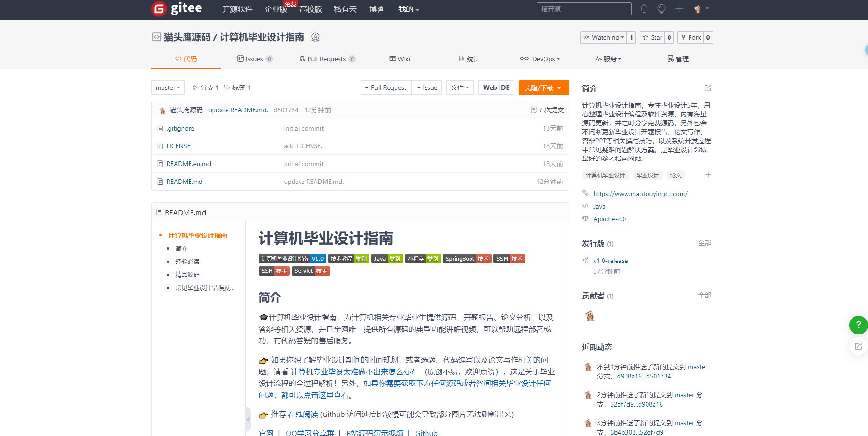868x436 pixels.
Task: Click the 搜开源 search field
Action: tap(584, 9)
